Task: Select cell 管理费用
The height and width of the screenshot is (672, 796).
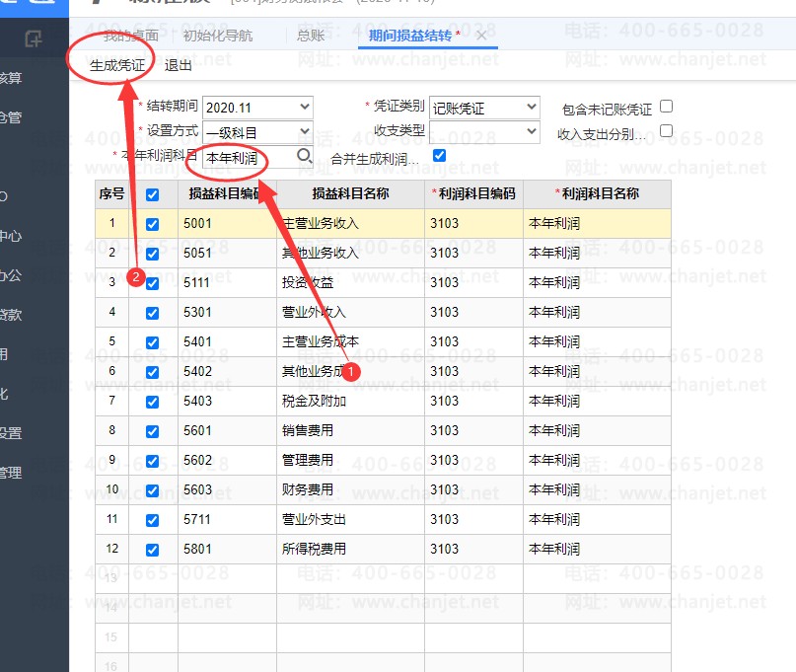Action: 351,460
